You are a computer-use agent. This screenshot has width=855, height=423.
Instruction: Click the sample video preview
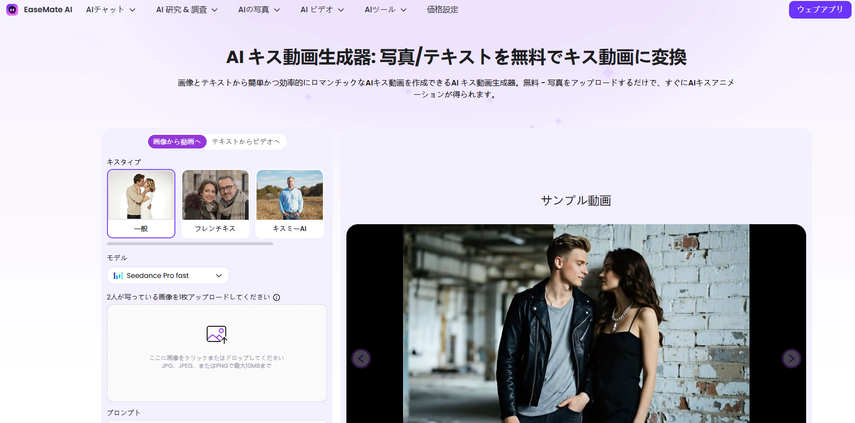[x=576, y=324]
